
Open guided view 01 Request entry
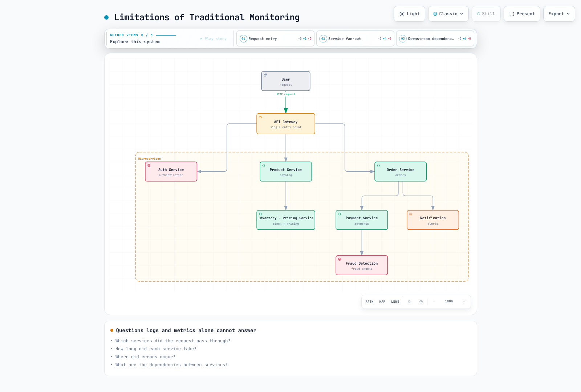click(275, 38)
